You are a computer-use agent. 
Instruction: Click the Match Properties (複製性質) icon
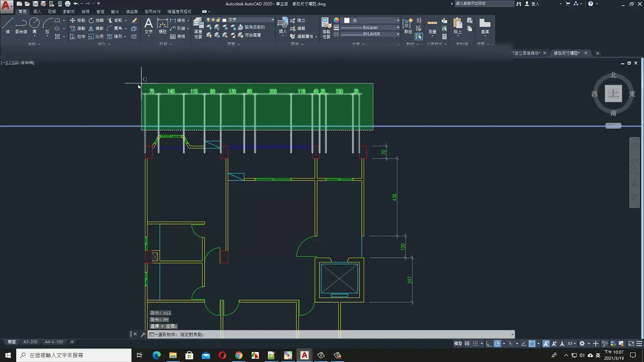[326, 28]
